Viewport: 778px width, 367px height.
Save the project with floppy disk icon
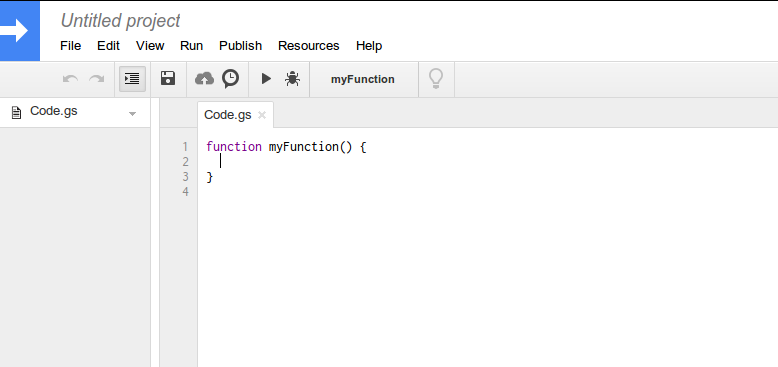168,78
